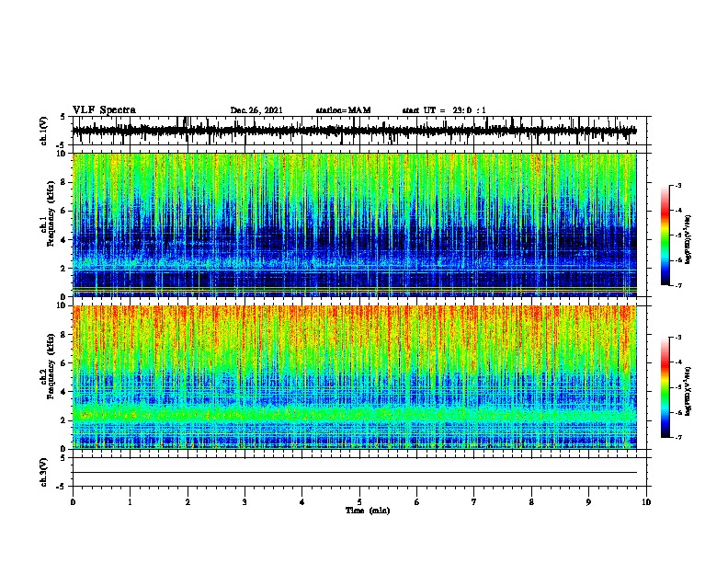Click the ch.1 colorbar "log(PSD)" unit label

(x=688, y=240)
